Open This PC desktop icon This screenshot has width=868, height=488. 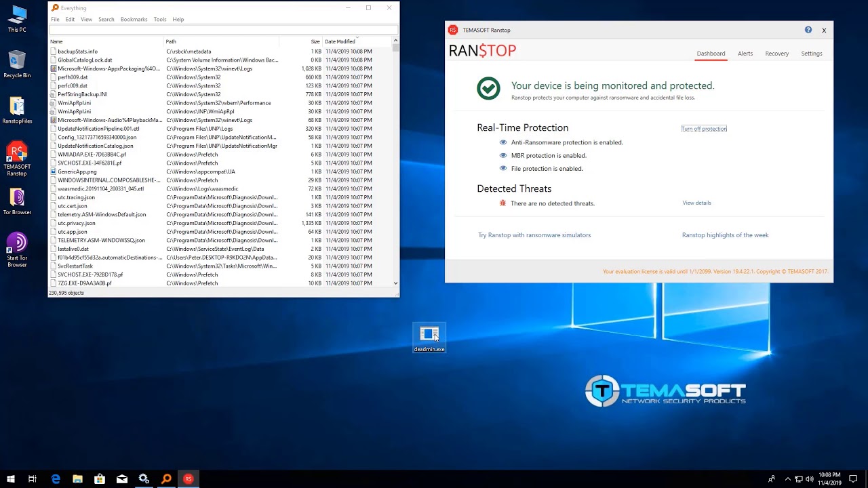pos(17,18)
